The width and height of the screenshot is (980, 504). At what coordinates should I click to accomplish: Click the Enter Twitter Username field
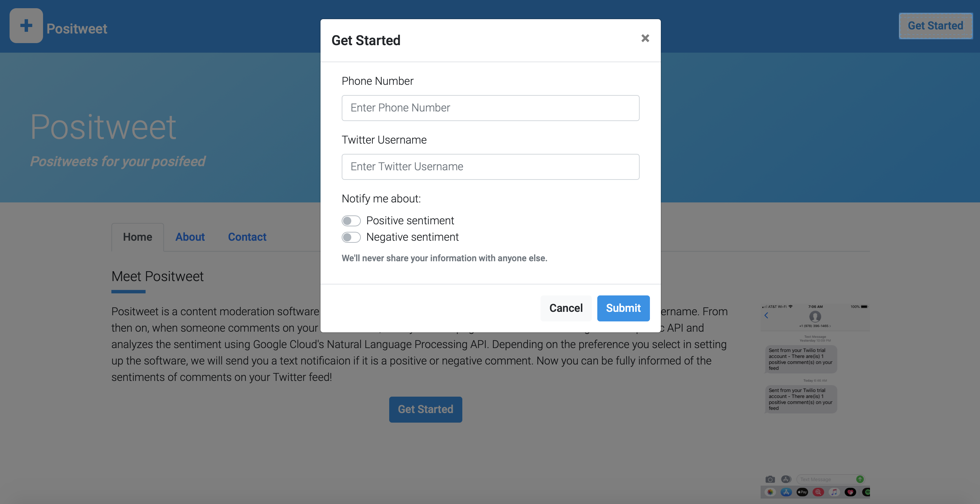pos(490,167)
